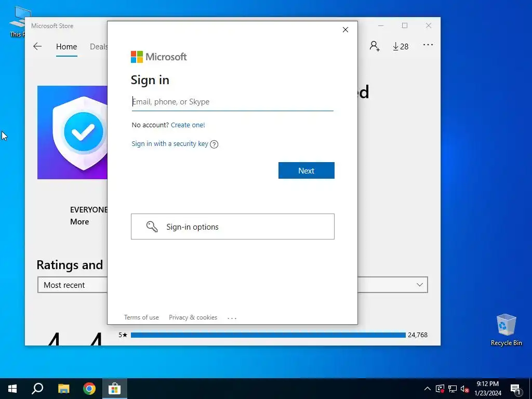Open the Windows Start menu
The image size is (532, 399).
point(12,389)
